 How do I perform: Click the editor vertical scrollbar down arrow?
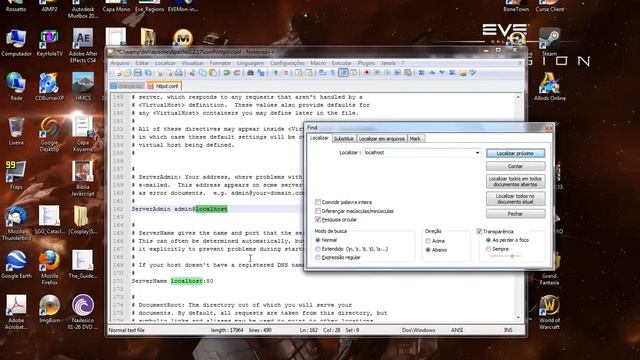518,318
